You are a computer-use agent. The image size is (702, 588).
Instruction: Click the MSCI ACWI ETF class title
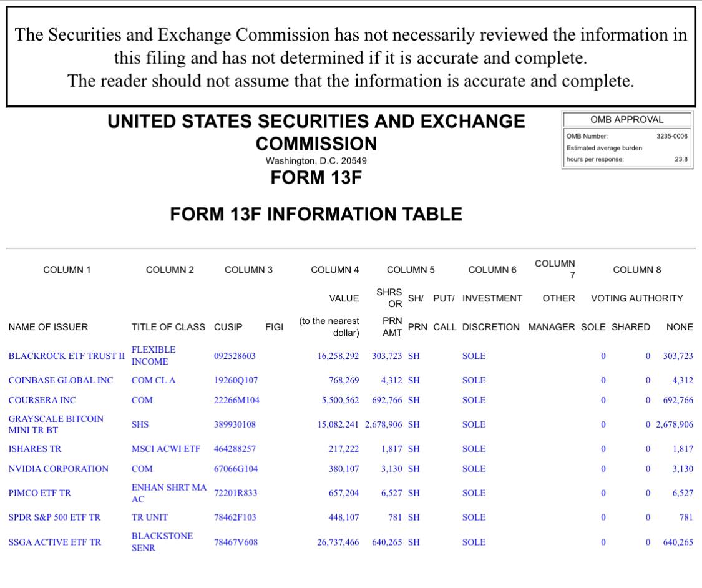pos(165,449)
